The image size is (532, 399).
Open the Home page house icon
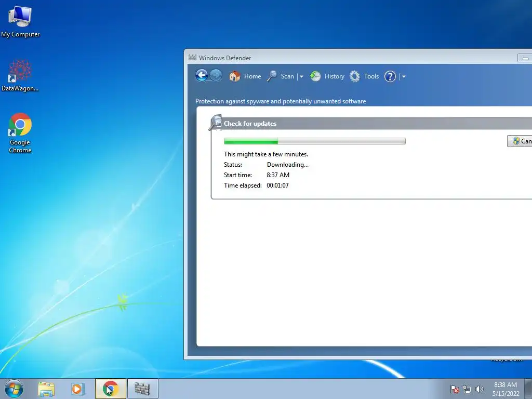[234, 76]
